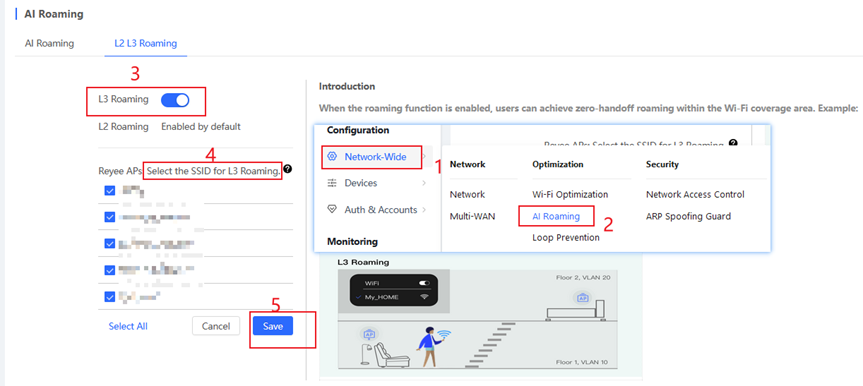863x386 pixels.
Task: Click the Save button
Action: point(273,326)
